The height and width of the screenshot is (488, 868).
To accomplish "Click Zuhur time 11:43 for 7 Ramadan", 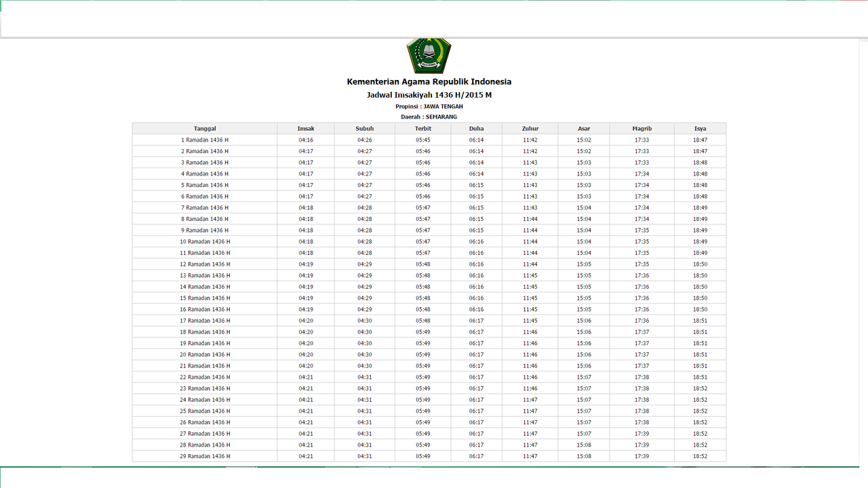I will (530, 208).
